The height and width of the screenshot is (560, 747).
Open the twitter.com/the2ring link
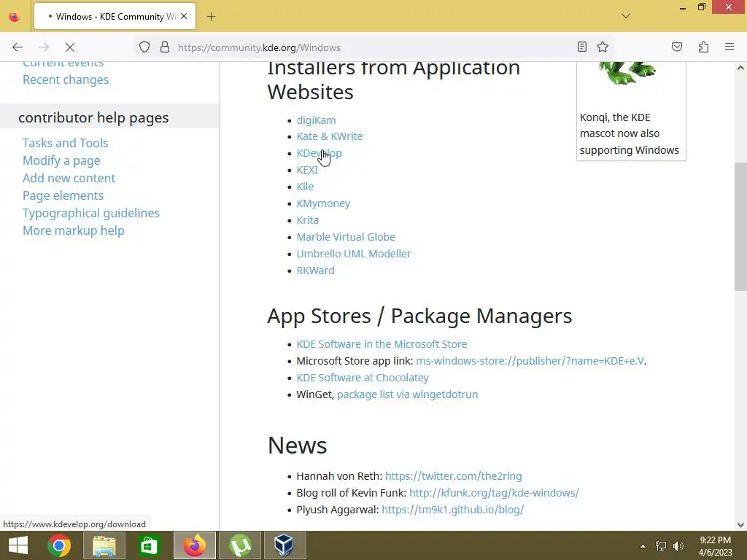tap(453, 475)
